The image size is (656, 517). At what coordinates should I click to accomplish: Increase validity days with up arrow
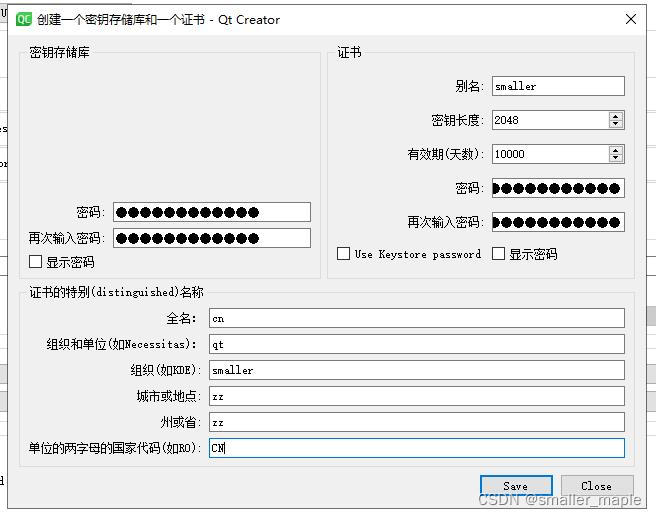(x=615, y=150)
